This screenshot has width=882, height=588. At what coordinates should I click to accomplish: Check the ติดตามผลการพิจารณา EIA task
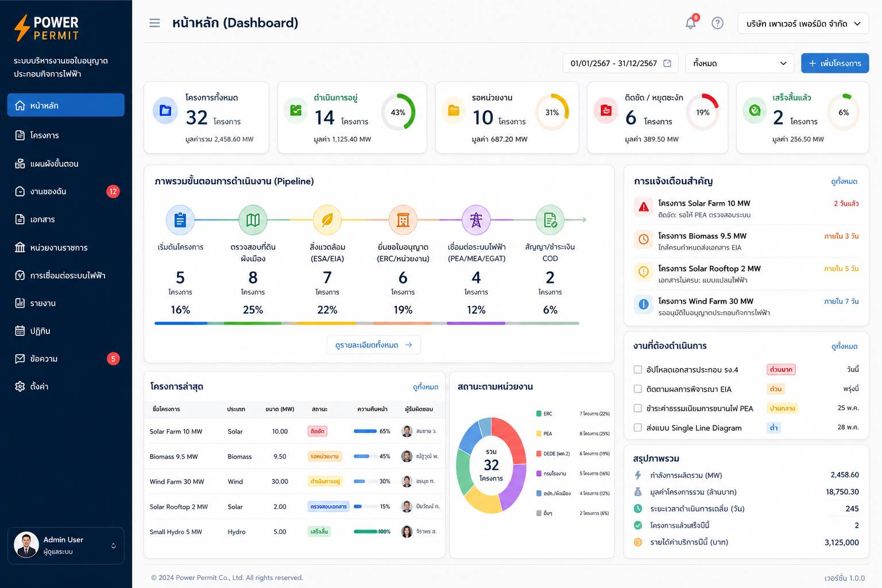click(637, 389)
